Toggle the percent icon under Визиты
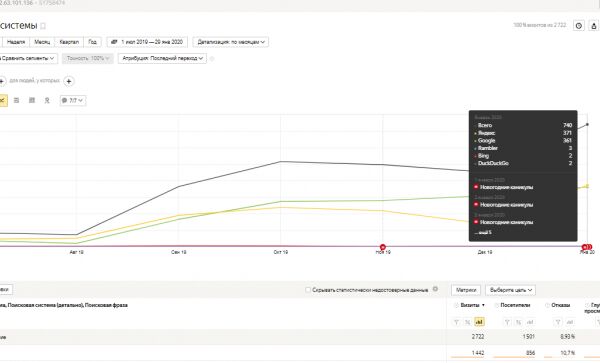The image size is (600, 363). click(468, 322)
